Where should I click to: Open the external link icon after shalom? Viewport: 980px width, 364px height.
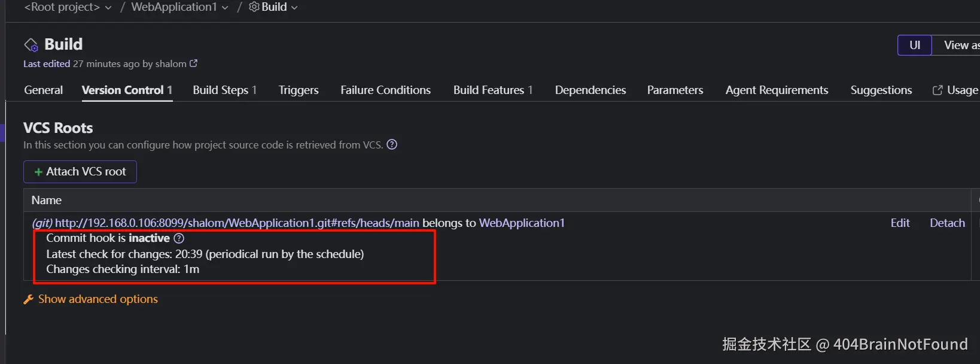(x=193, y=63)
